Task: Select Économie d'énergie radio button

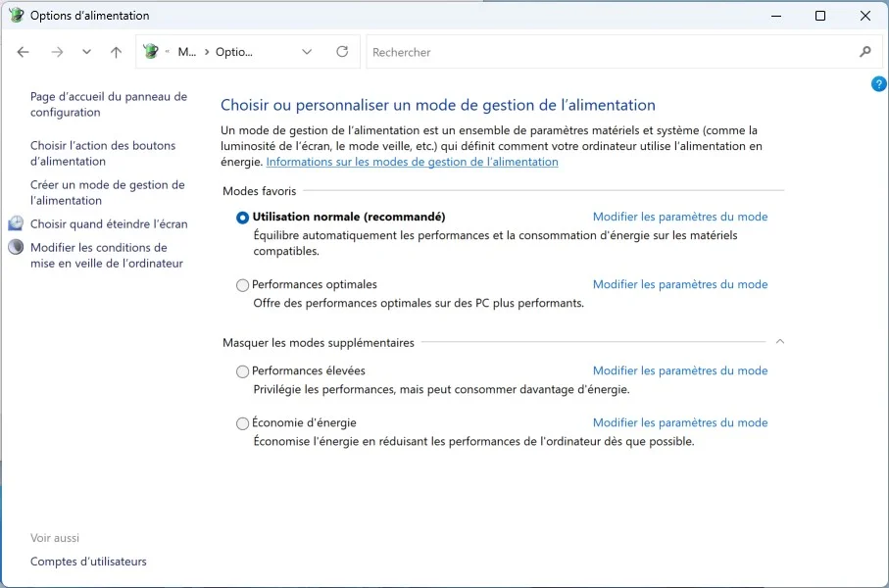Action: tap(243, 423)
